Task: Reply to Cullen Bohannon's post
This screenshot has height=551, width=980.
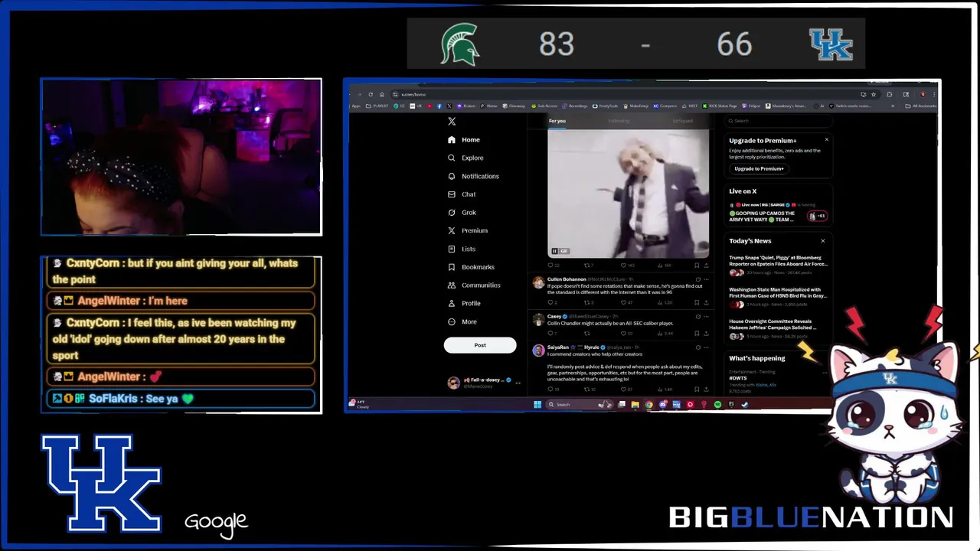Action: pos(550,302)
